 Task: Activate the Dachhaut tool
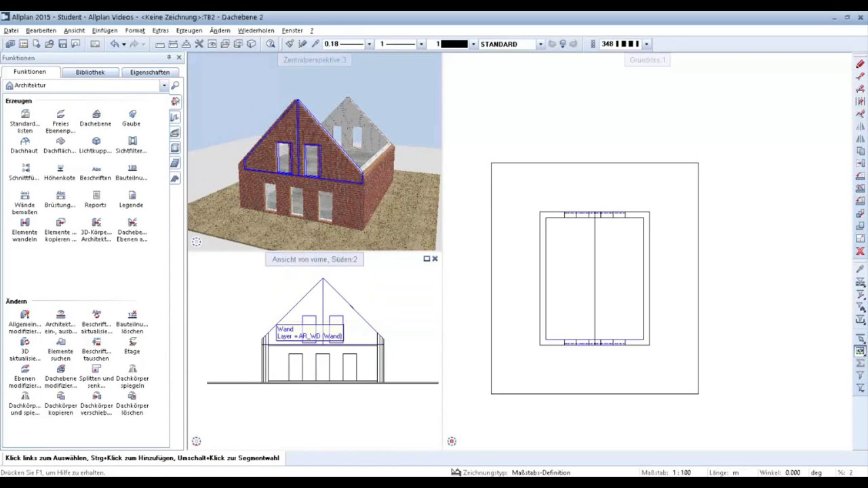click(24, 146)
